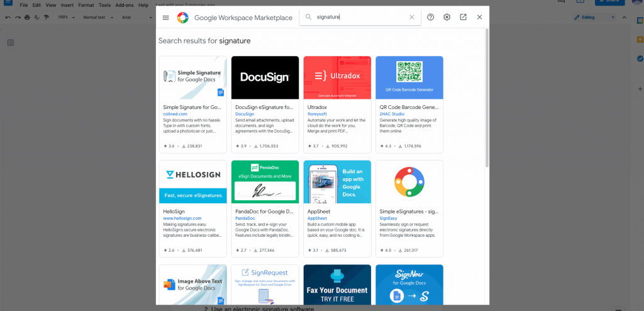Click the Docs spell check icon

37,17
